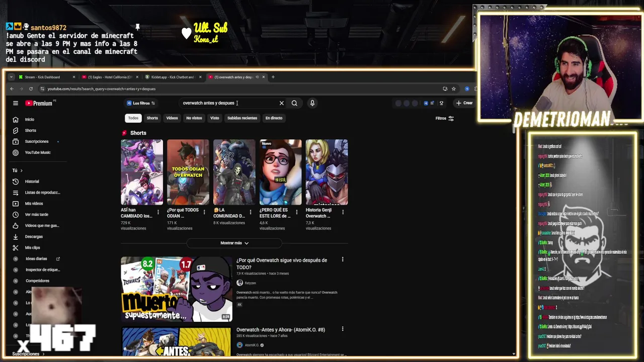Screen dimensions: 644x362
Task: Switch to Kicklet.app Kick Chatbot tab
Action: pyautogui.click(x=173, y=77)
